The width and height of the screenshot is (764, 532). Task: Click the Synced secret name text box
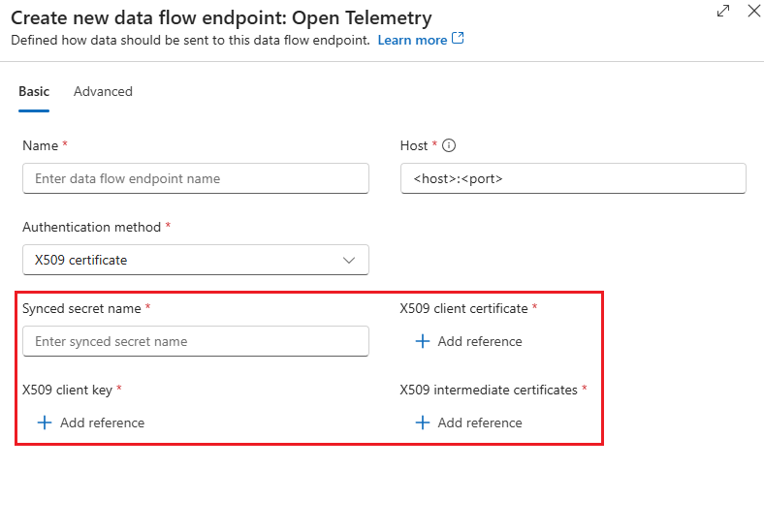195,341
